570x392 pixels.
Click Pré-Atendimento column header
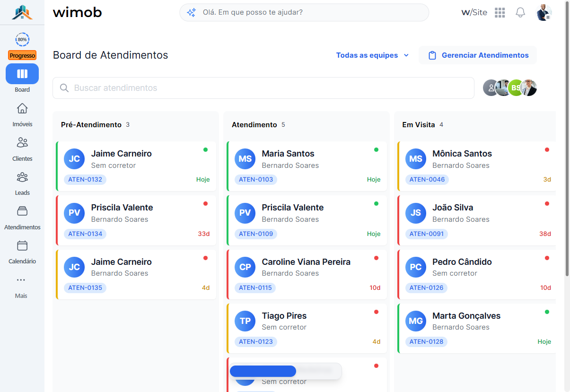[91, 125]
